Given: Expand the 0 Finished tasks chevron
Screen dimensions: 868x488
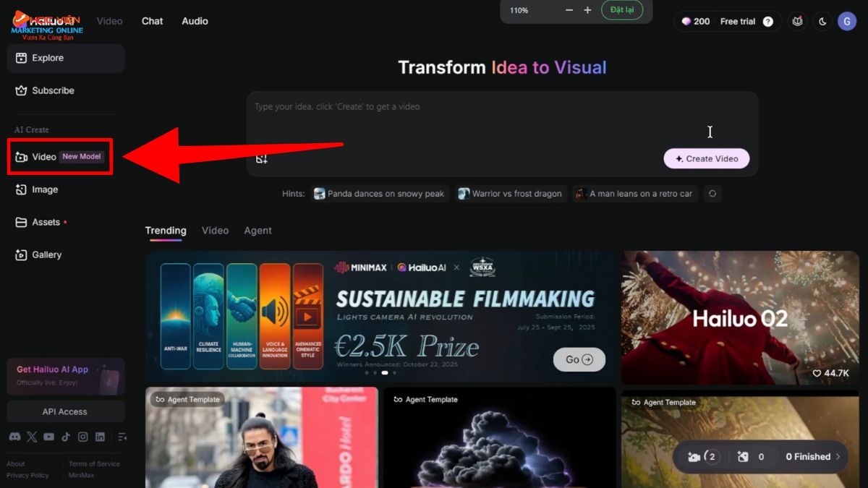Looking at the screenshot, I should [838, 457].
